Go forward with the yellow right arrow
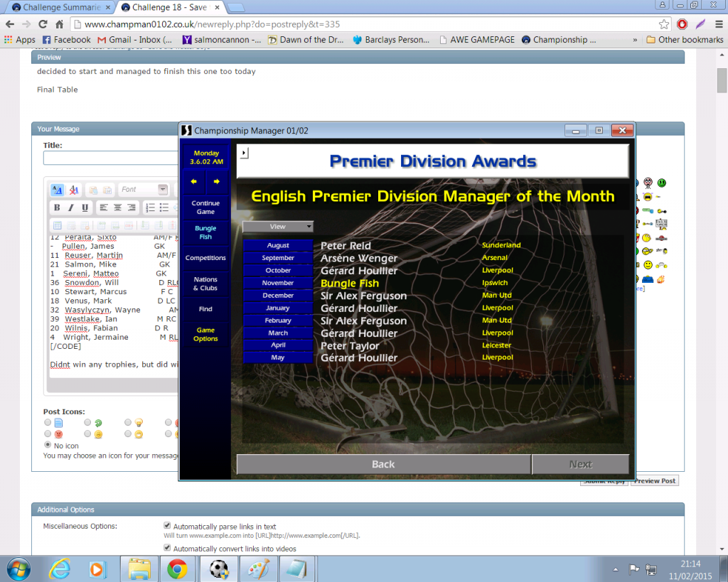The height and width of the screenshot is (582, 728). 216,181
